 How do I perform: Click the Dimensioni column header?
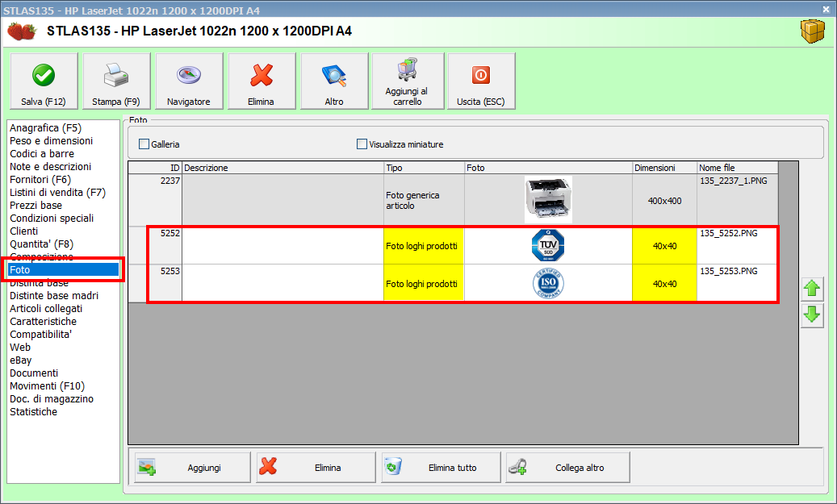(664, 168)
